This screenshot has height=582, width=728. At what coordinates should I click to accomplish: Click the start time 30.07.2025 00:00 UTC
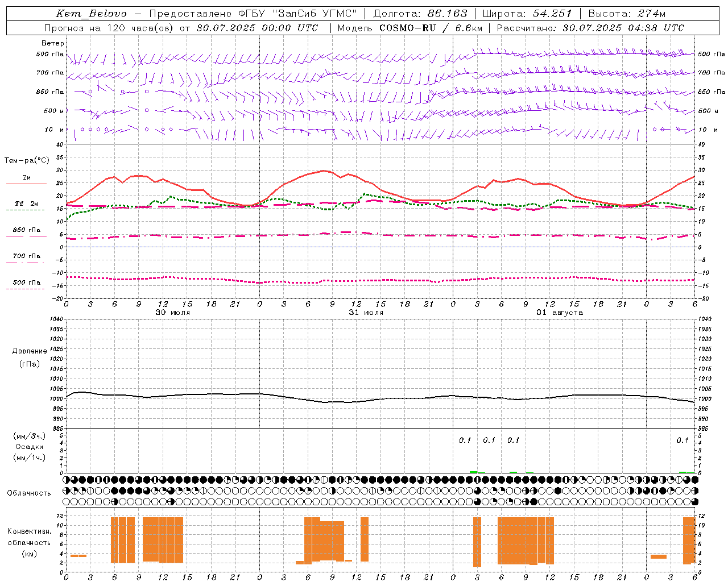[257, 28]
